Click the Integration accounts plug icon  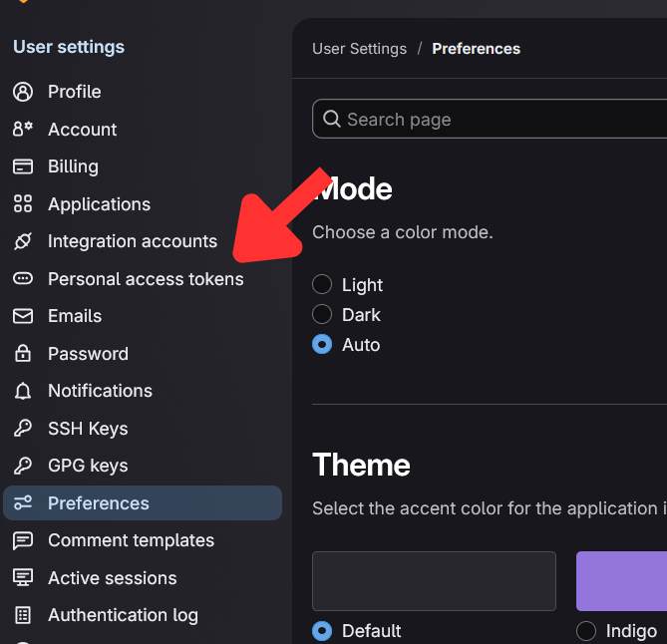[x=23, y=241]
